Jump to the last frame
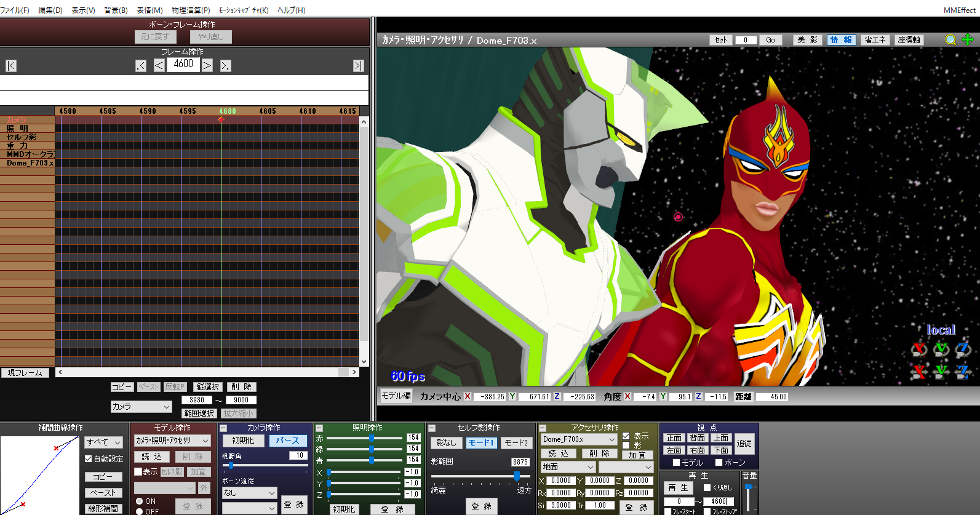Screen dimensions: 980x515 pos(359,65)
